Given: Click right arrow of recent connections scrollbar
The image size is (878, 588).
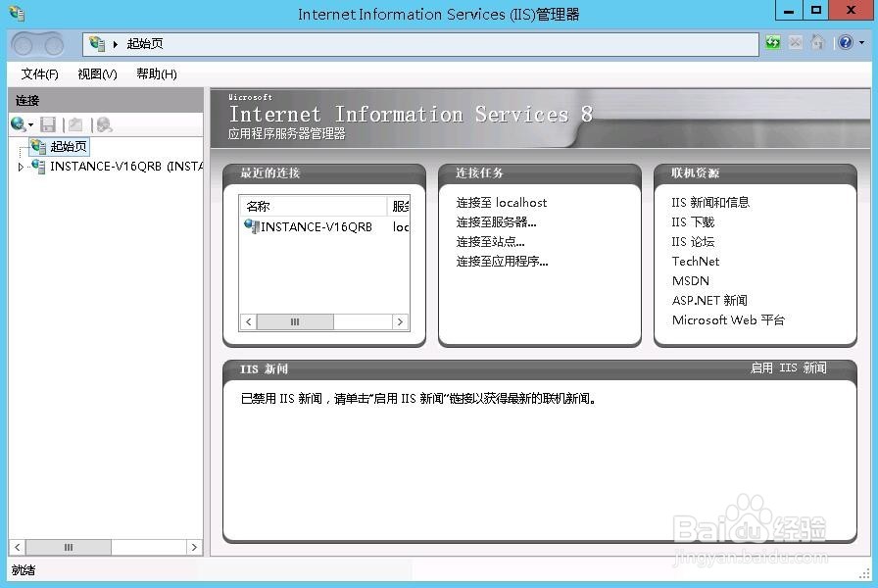Looking at the screenshot, I should click(400, 322).
